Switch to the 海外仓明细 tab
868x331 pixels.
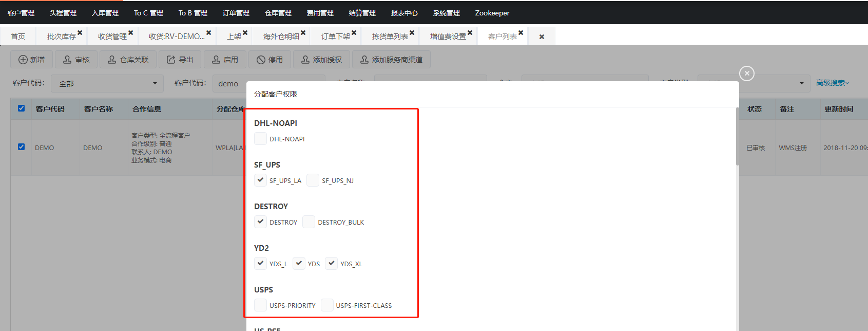(x=281, y=36)
